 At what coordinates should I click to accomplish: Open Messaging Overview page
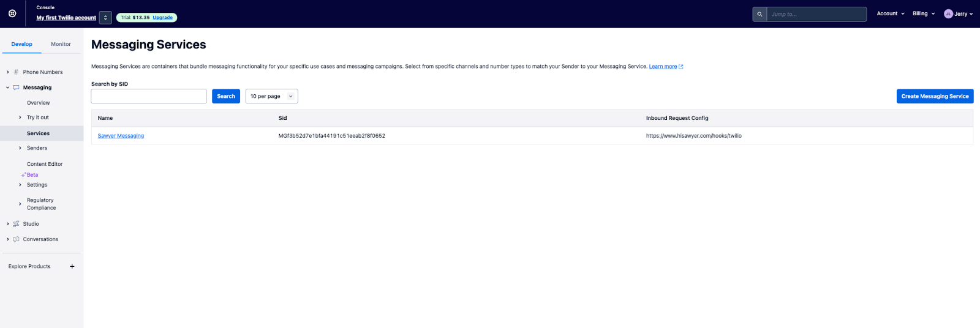(39, 103)
